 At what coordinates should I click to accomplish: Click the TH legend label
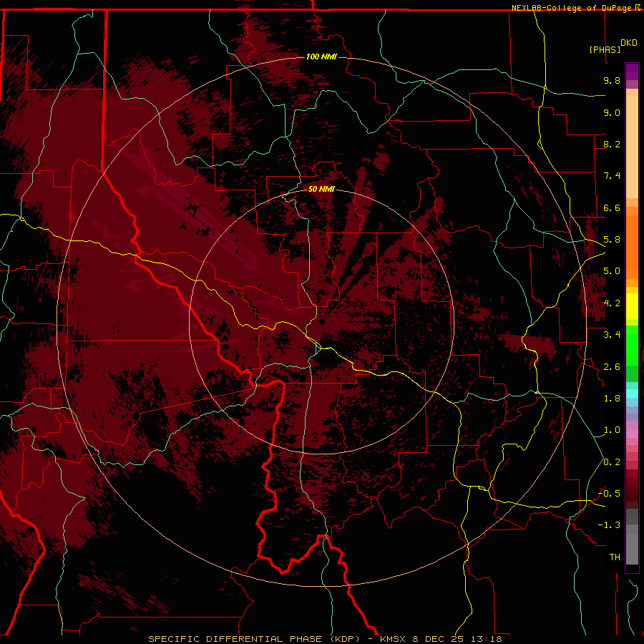(615, 557)
